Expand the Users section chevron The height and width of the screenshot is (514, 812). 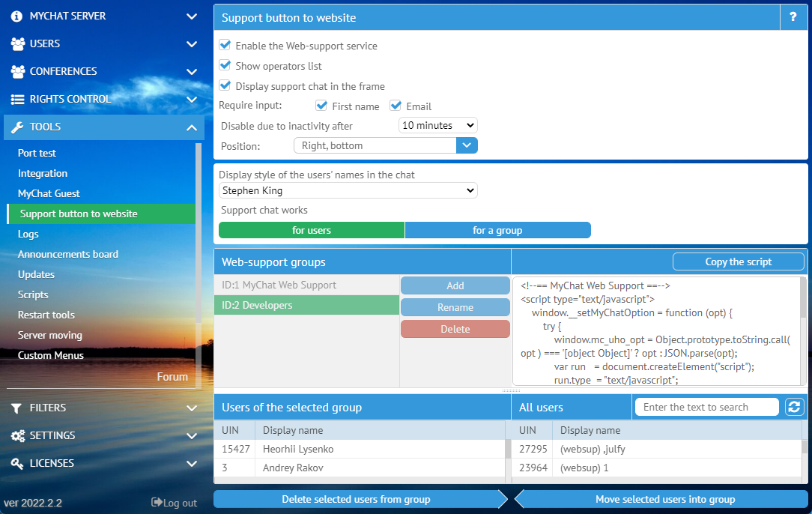pyautogui.click(x=192, y=44)
